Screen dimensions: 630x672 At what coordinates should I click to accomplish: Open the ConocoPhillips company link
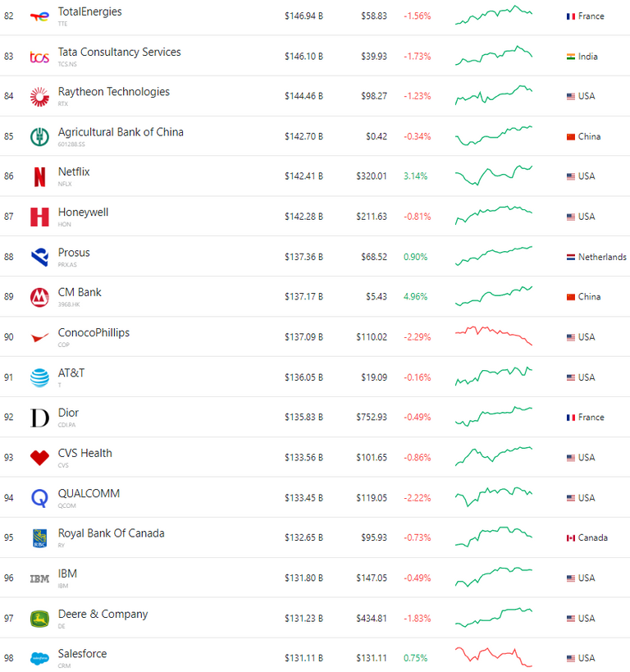tap(94, 332)
